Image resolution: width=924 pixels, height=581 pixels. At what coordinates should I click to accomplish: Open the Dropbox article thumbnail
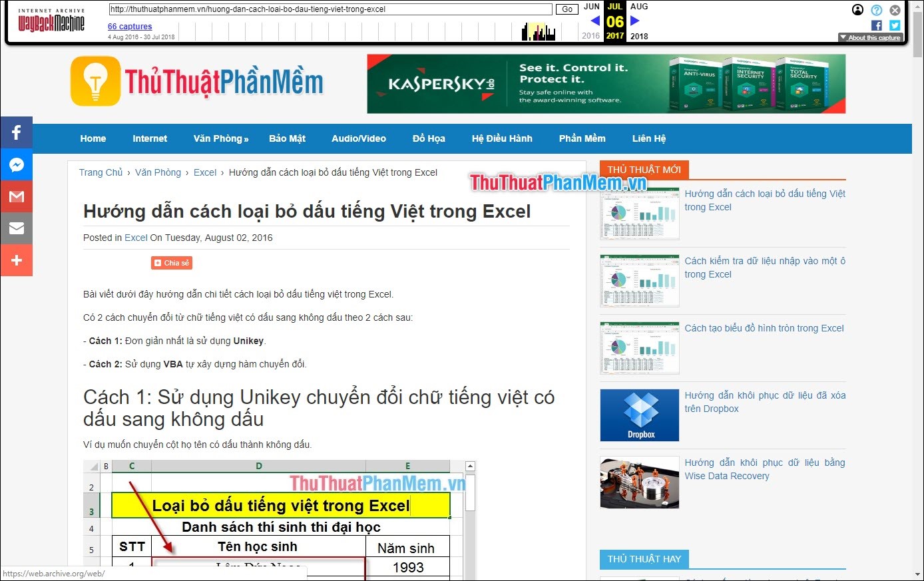coord(639,415)
